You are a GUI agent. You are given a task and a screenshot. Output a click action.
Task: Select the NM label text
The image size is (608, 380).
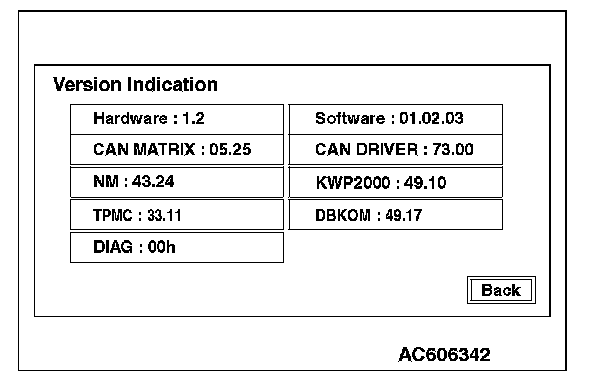point(106,181)
